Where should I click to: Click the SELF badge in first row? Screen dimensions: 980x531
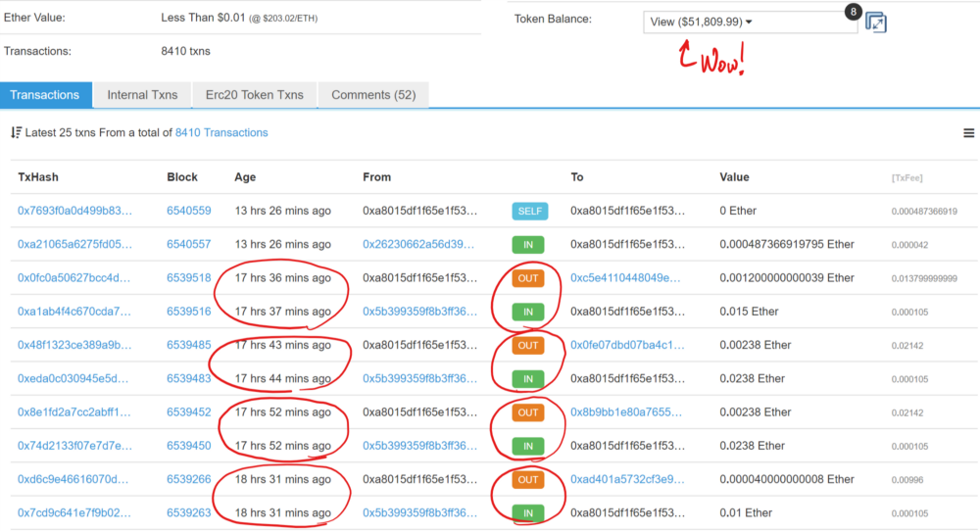[529, 212]
